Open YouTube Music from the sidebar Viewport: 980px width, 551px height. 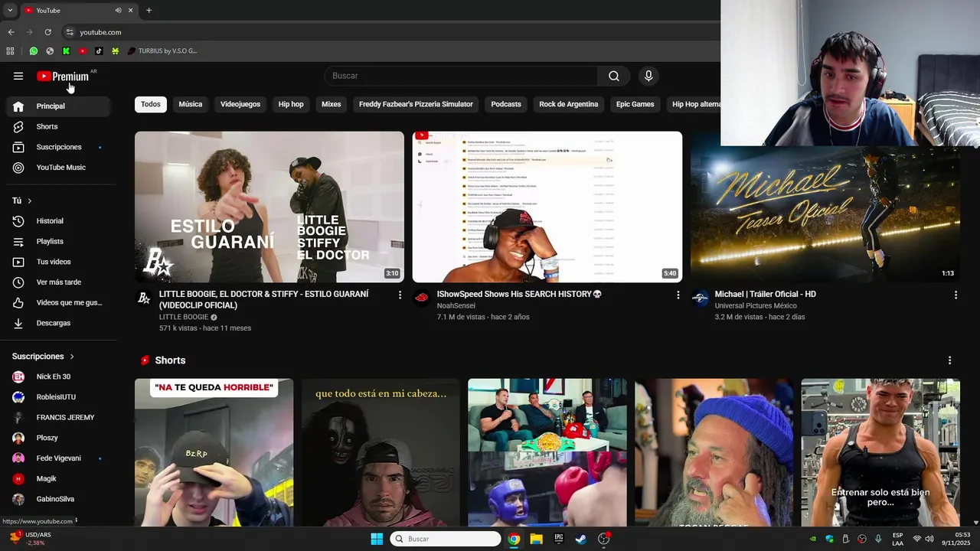tap(58, 168)
